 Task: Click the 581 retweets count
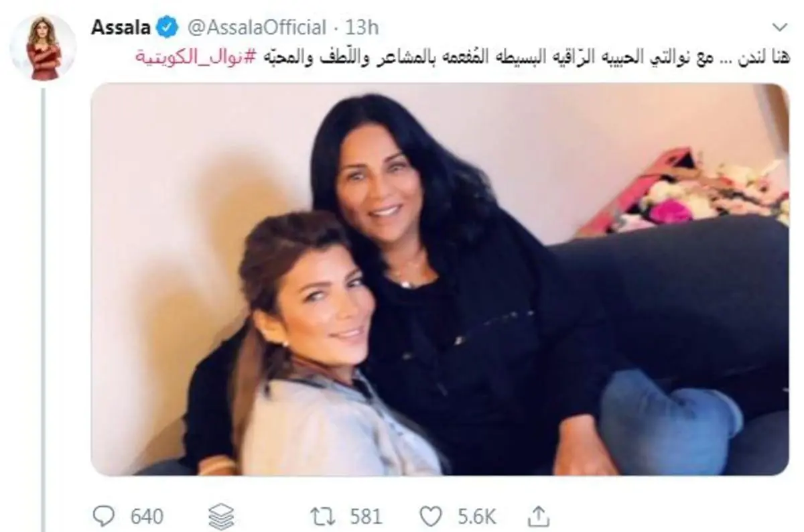(x=364, y=517)
